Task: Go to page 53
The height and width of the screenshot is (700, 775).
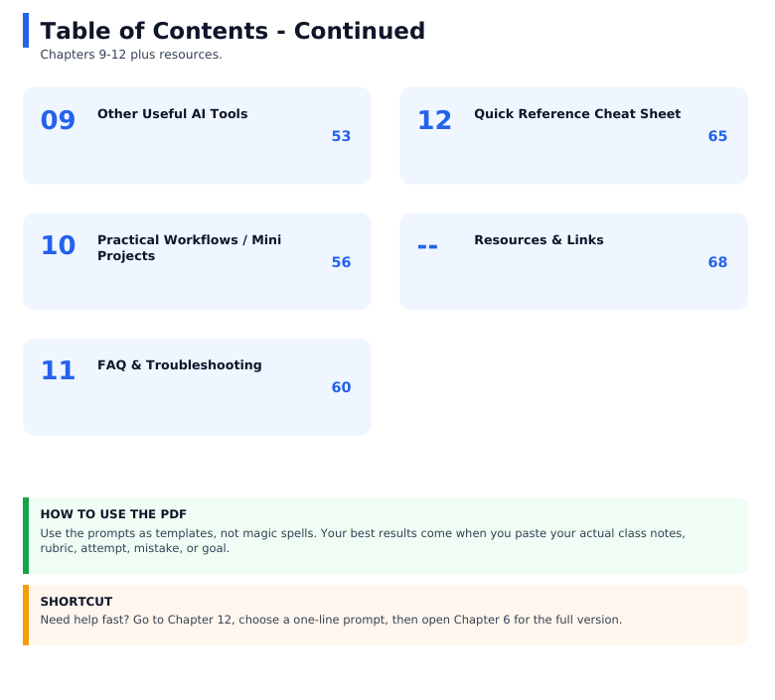Action: point(341,136)
